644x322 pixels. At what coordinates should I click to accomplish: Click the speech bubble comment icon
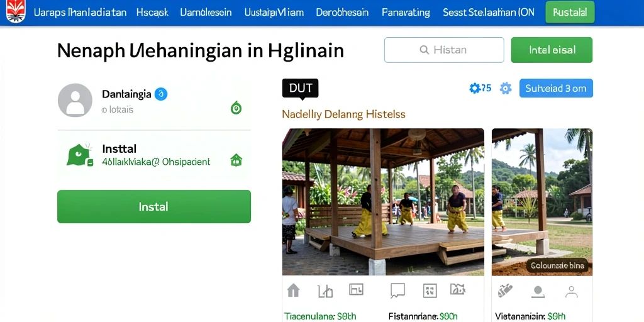[x=397, y=291]
